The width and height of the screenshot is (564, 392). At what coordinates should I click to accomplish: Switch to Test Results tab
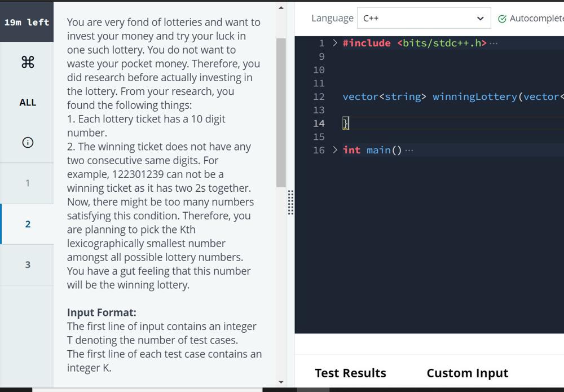350,373
